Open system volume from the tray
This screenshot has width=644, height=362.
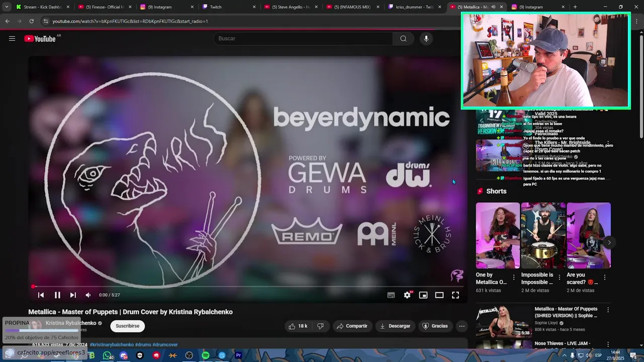tap(588, 355)
